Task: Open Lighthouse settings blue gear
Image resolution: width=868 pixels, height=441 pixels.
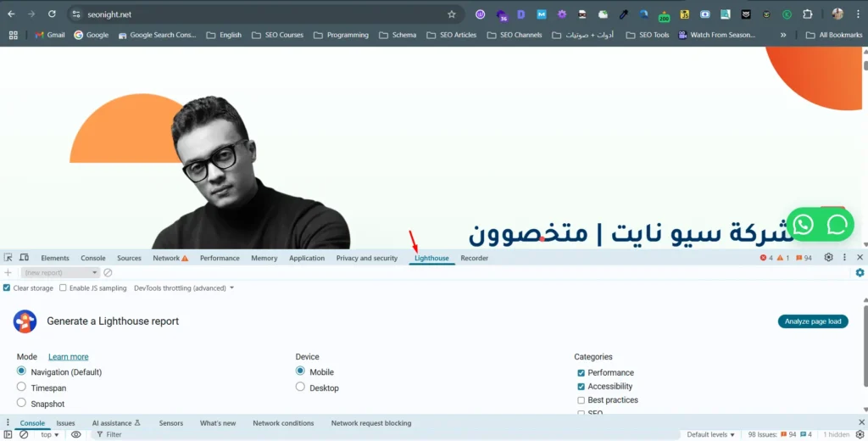Action: pos(860,272)
